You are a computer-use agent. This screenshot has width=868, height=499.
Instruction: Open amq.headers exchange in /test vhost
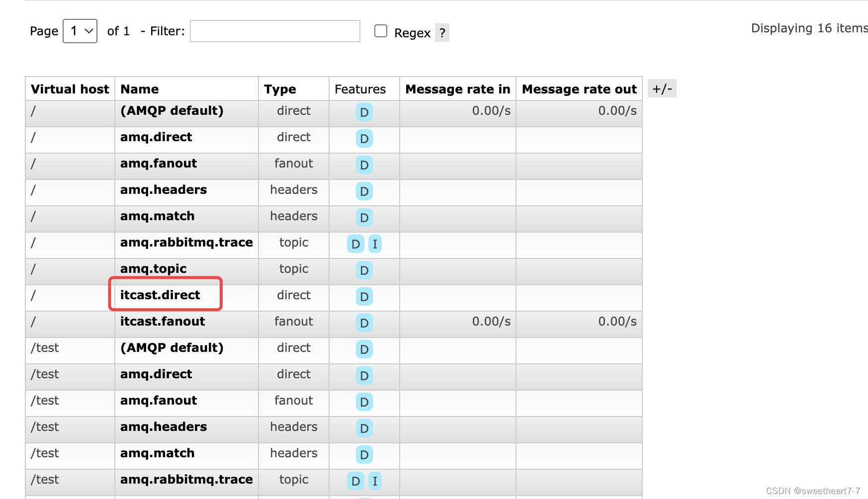(x=164, y=426)
